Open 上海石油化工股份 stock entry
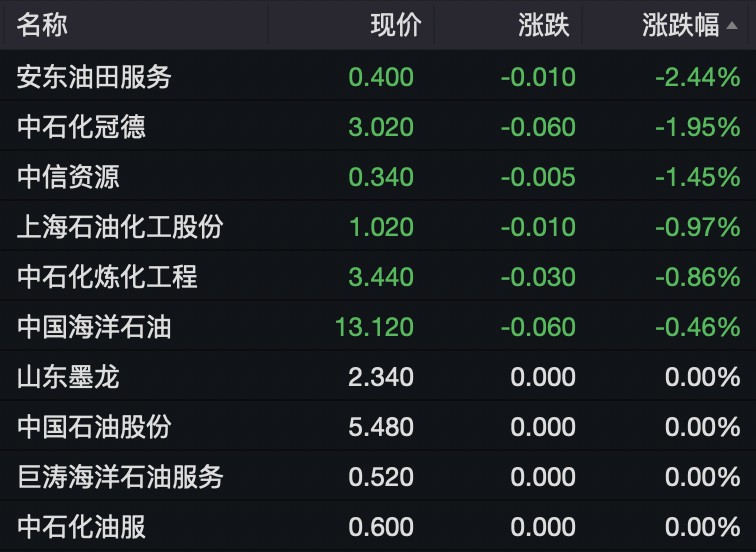 (120, 227)
